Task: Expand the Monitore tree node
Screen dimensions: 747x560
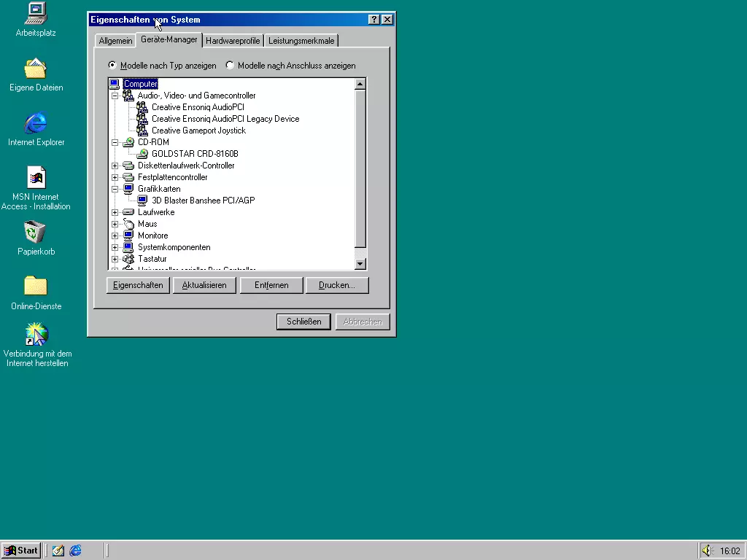Action: click(115, 236)
